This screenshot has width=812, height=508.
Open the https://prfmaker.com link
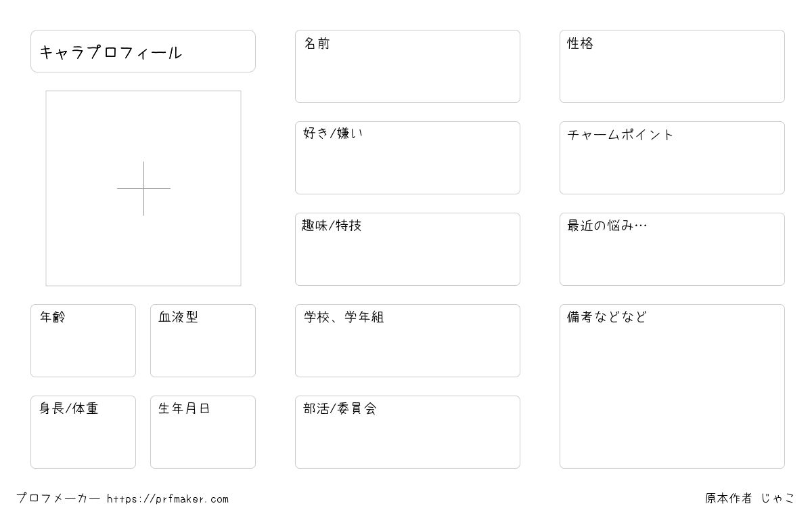tap(168, 499)
